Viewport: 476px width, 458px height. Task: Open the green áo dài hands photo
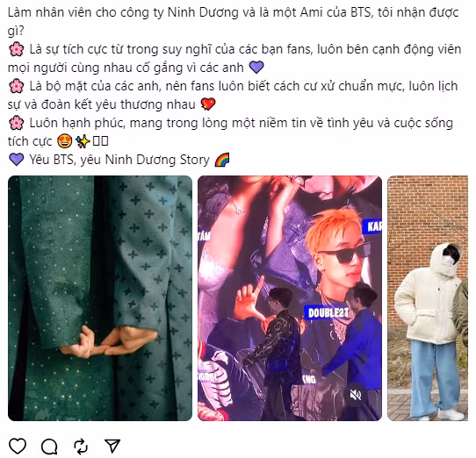coord(100,298)
